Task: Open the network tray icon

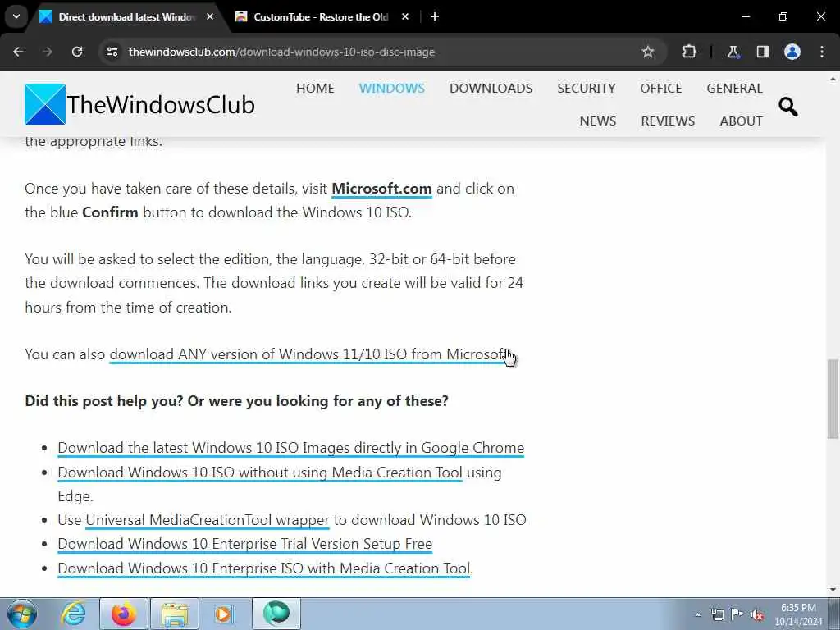Action: click(x=717, y=614)
